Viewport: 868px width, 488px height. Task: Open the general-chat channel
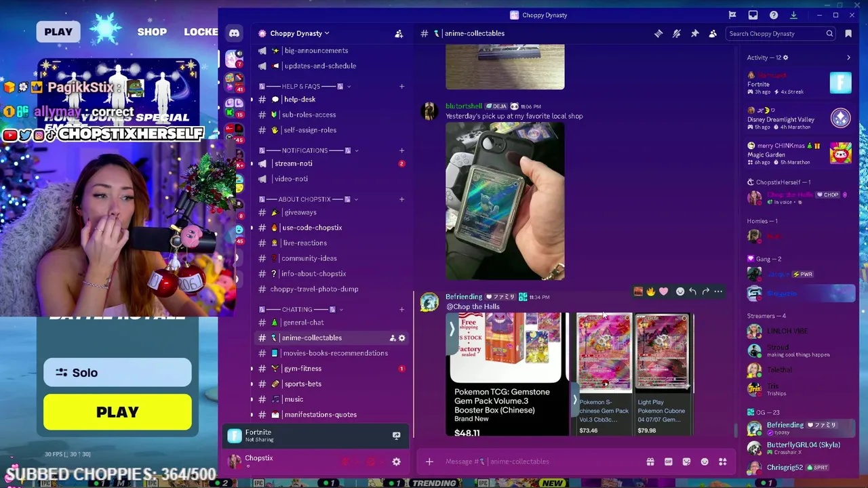coord(331,323)
